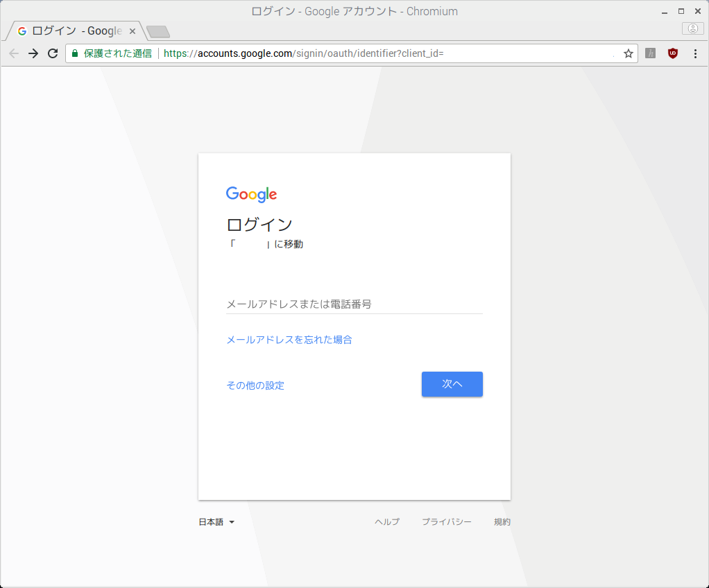Image resolution: width=709 pixels, height=588 pixels.
Task: Open a new tab with the blank tab button
Action: point(158,32)
